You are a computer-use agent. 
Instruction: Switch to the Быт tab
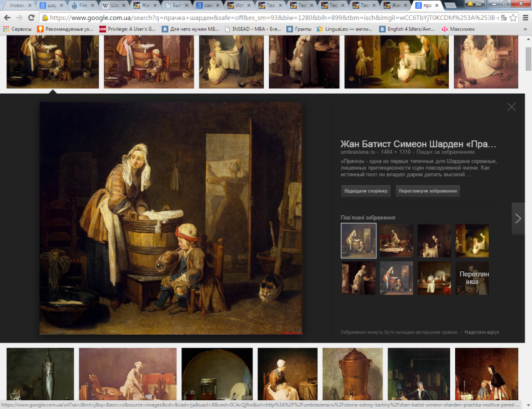(x=176, y=5)
